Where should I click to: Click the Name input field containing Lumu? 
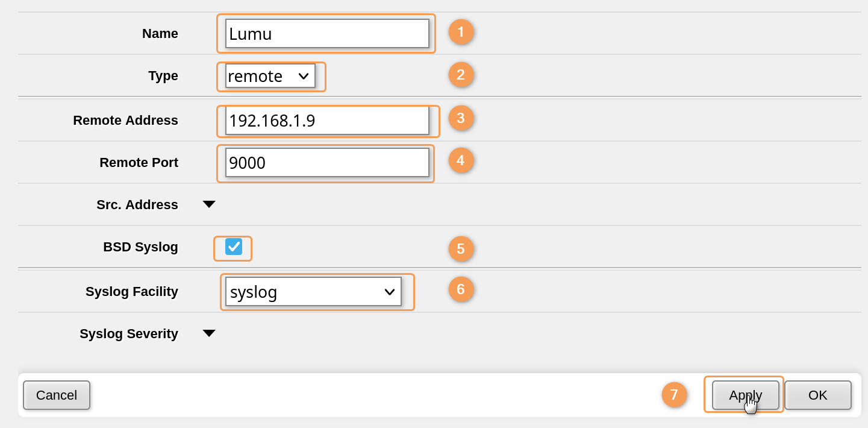coord(326,34)
